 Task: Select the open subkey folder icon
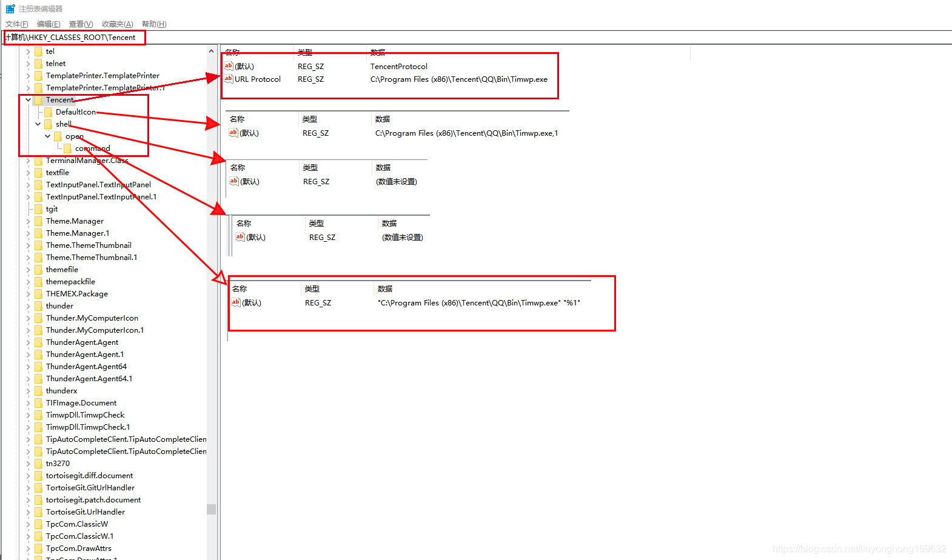[58, 136]
